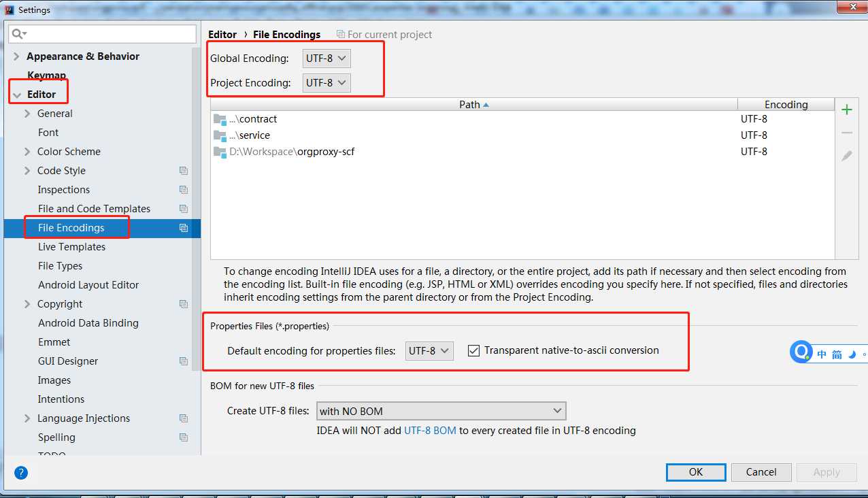Open the Images settings page

54,380
